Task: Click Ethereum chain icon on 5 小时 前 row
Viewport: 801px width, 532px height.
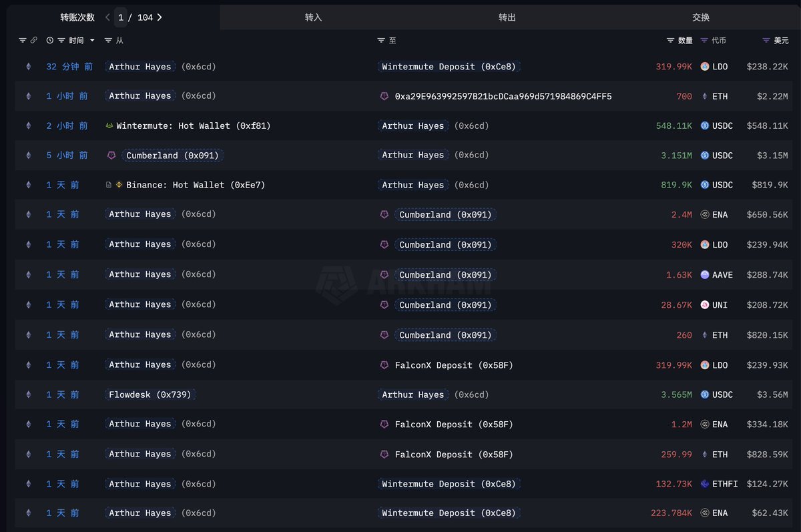Action: pyautogui.click(x=28, y=155)
